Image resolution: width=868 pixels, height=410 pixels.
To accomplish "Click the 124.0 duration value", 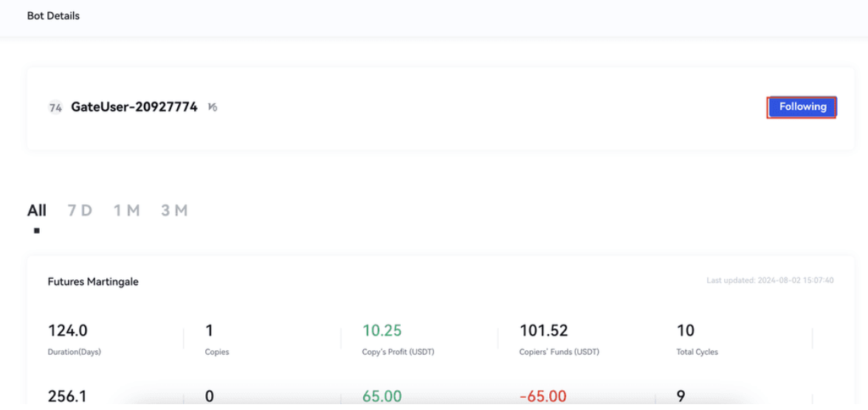I will click(x=68, y=330).
